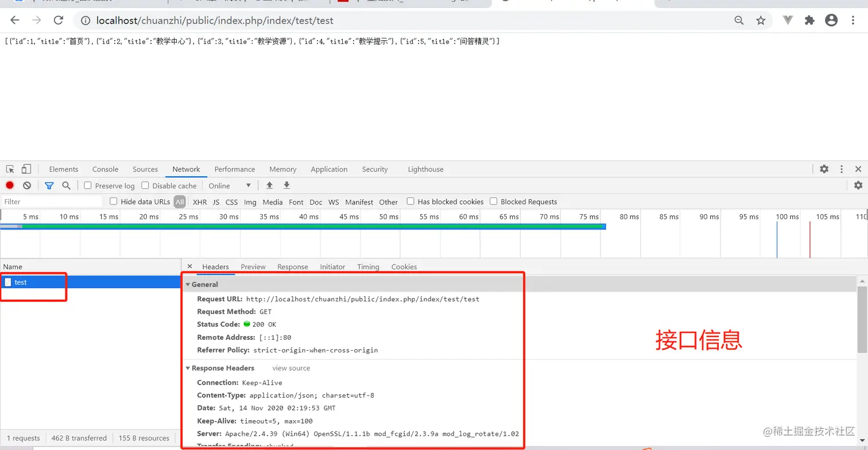
Task: Filter requests by Manifest
Action: (359, 202)
